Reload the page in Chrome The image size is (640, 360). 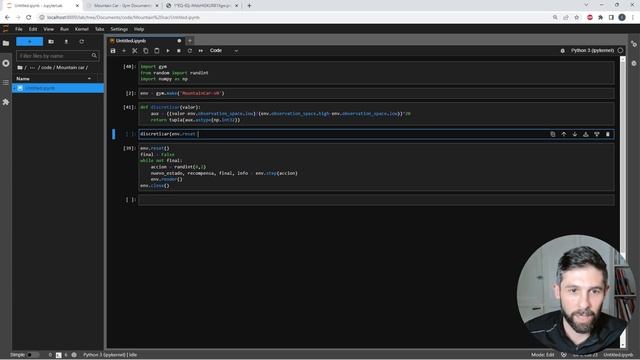tap(29, 18)
